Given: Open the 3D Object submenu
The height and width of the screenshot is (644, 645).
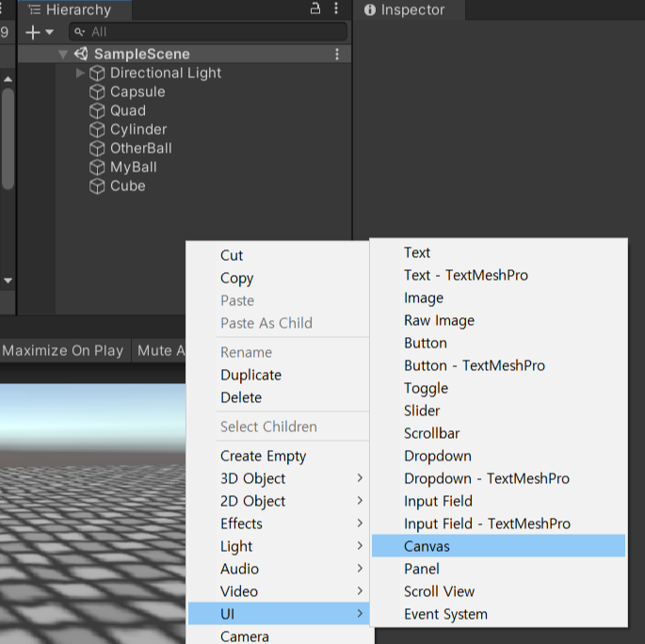Looking at the screenshot, I should [x=279, y=478].
